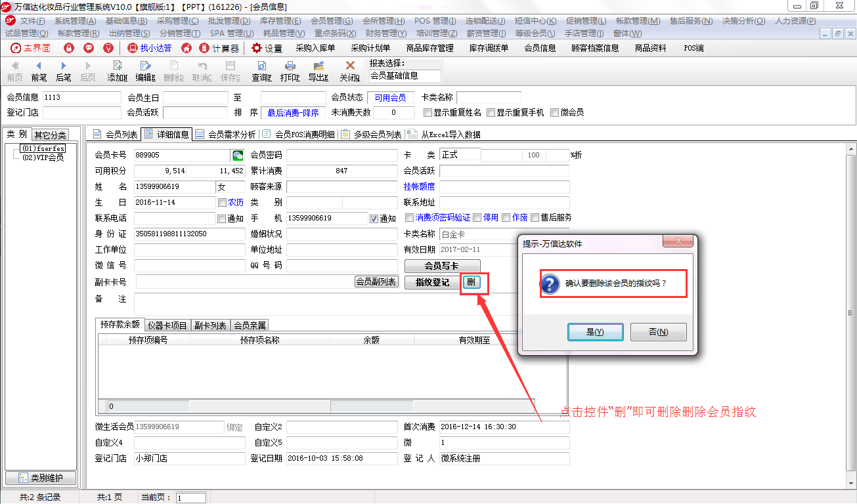Edit the member record with 编辑
The height and width of the screenshot is (504, 857).
146,71
